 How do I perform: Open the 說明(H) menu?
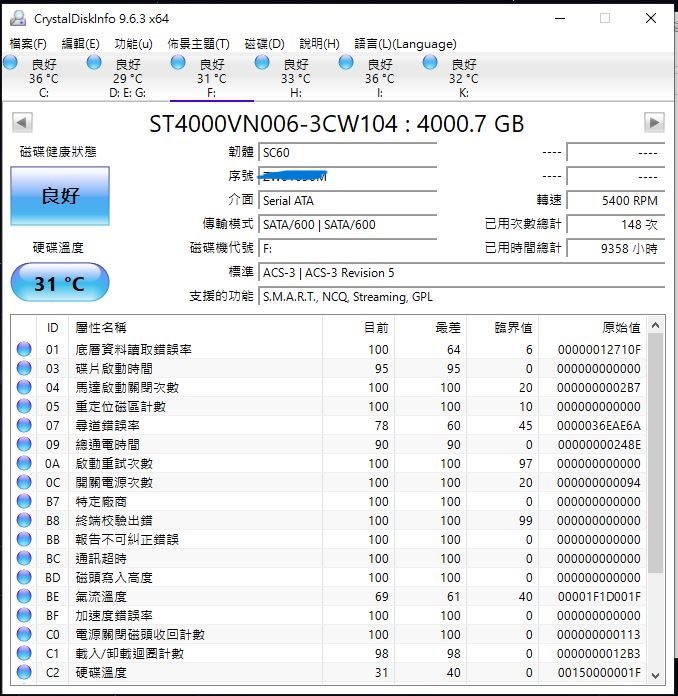pyautogui.click(x=319, y=44)
